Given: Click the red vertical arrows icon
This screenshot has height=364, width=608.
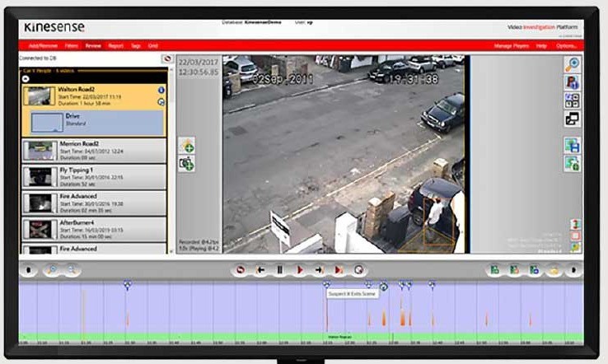Looking at the screenshot, I should pyautogui.click(x=575, y=224).
